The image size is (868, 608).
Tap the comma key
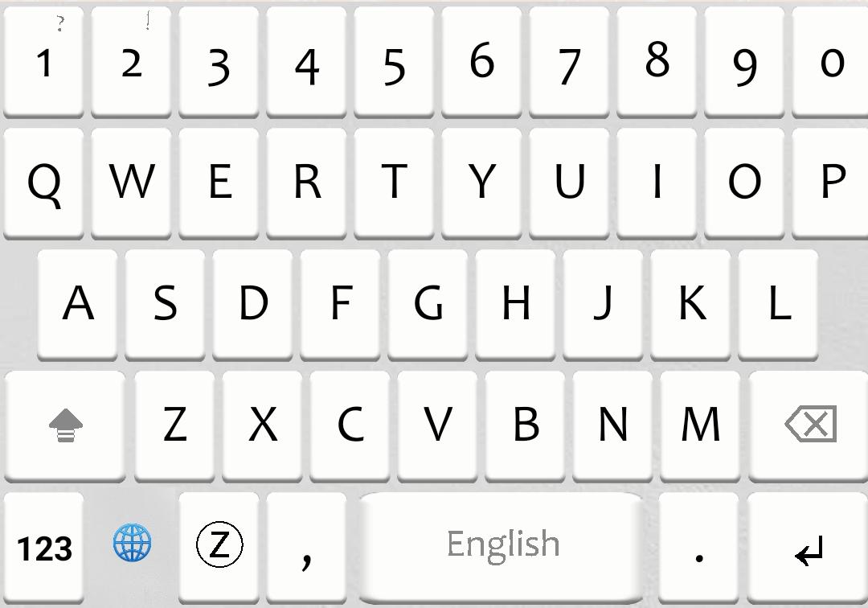pos(307,548)
